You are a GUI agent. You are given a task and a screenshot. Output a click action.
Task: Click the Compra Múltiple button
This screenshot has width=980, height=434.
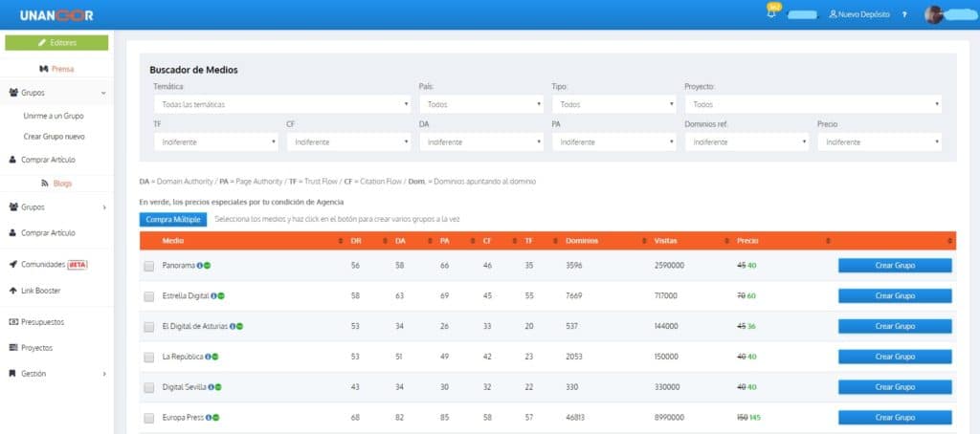click(x=173, y=219)
